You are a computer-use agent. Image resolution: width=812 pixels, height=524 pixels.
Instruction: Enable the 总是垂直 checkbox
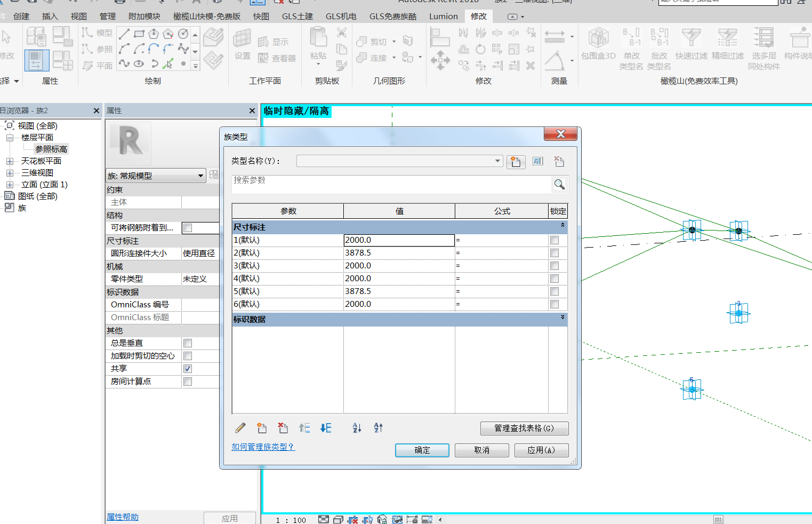[188, 343]
